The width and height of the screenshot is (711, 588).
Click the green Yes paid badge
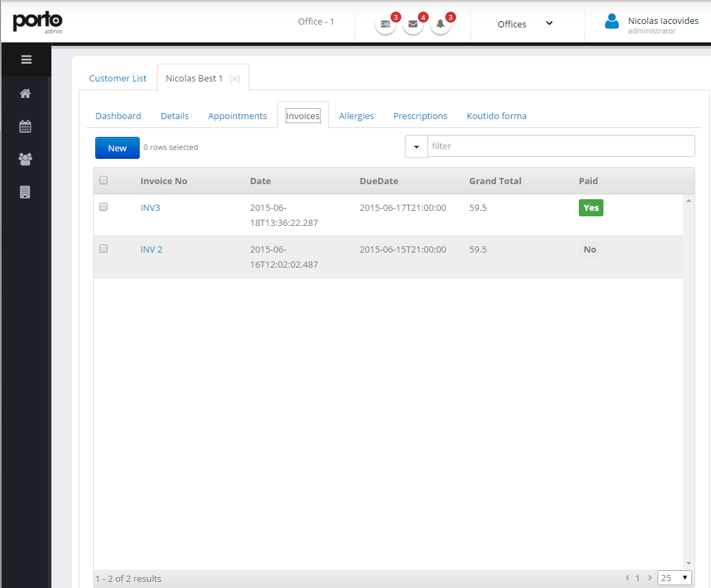[x=591, y=208]
